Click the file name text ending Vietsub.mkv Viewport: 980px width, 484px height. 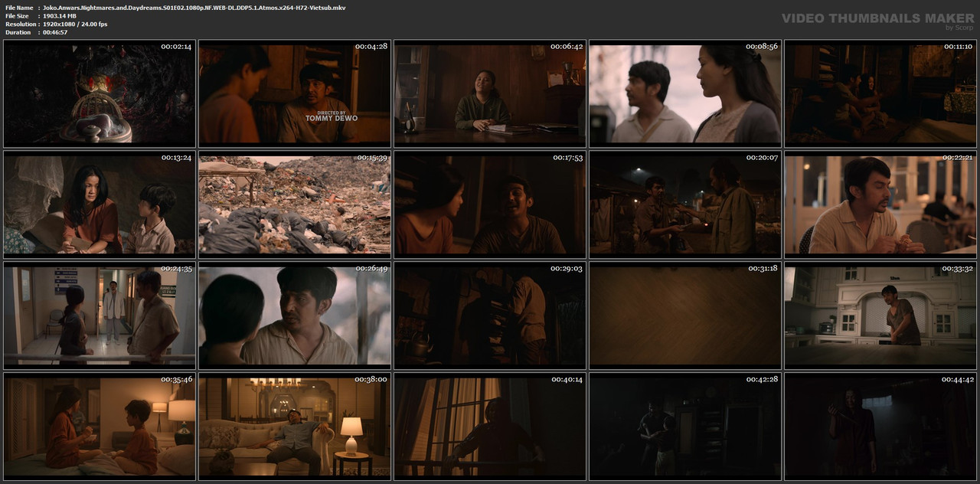(194, 7)
